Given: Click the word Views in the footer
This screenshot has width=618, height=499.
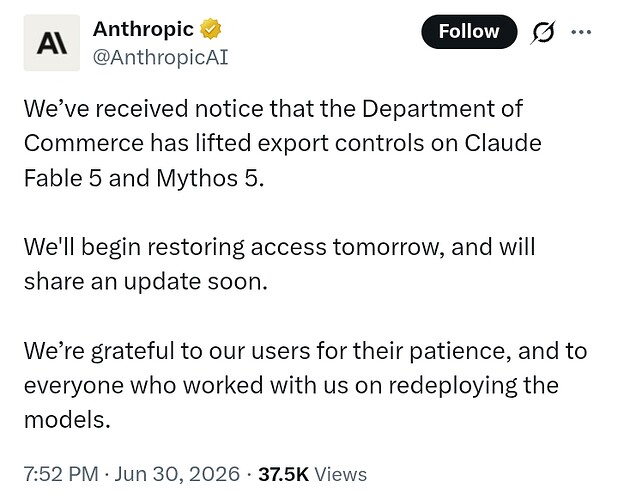Looking at the screenshot, I should [x=341, y=474].
